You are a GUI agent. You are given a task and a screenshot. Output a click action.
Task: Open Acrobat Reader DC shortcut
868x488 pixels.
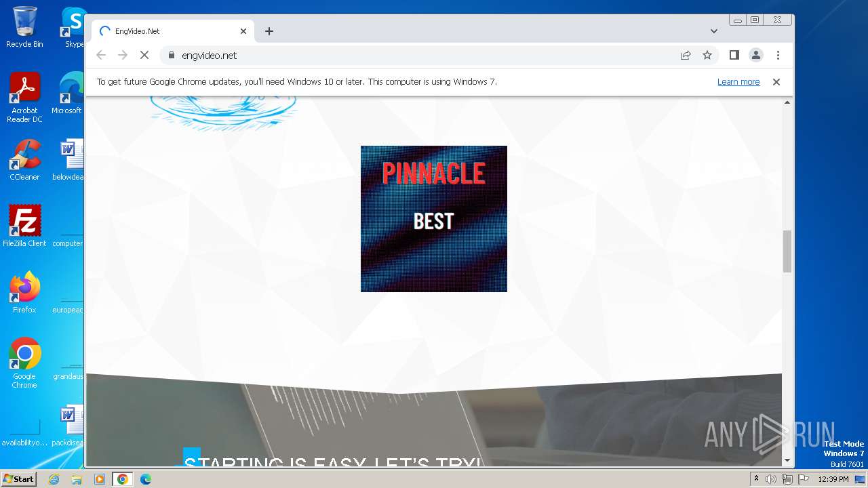[x=24, y=98]
